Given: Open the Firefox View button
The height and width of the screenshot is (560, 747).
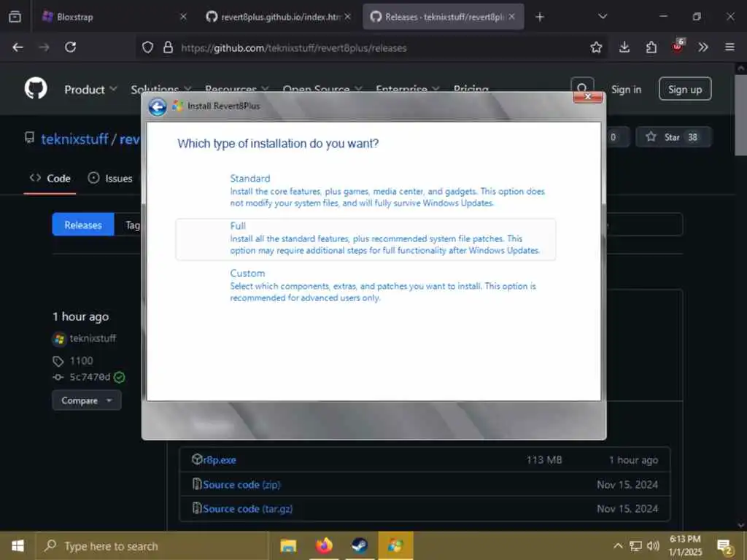Looking at the screenshot, I should coord(15,17).
